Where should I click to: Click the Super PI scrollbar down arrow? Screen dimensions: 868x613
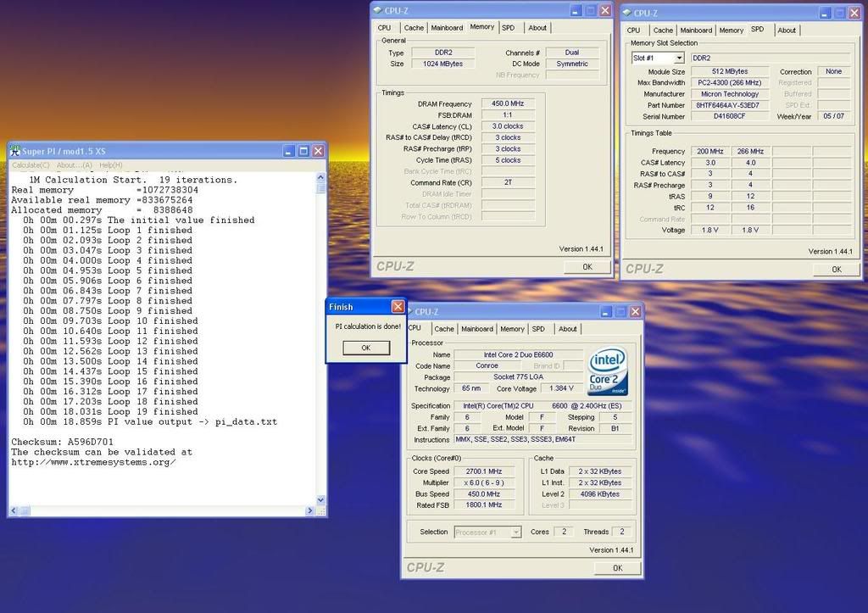(x=321, y=500)
